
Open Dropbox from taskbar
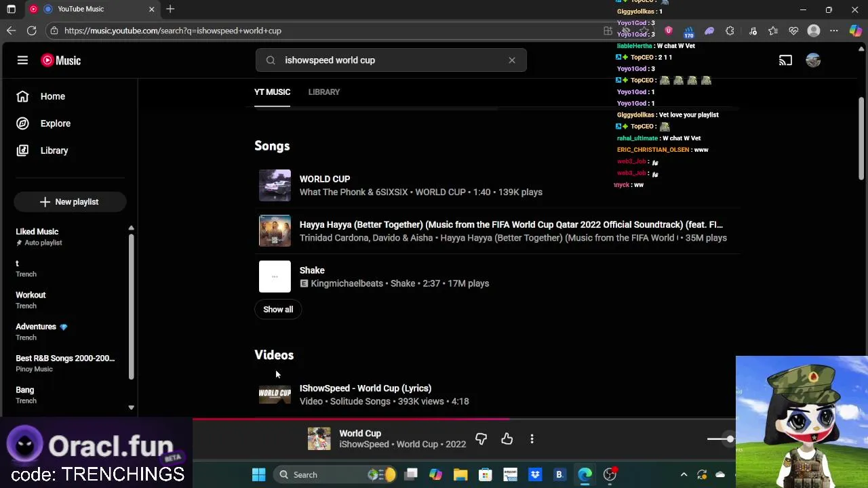(535, 474)
